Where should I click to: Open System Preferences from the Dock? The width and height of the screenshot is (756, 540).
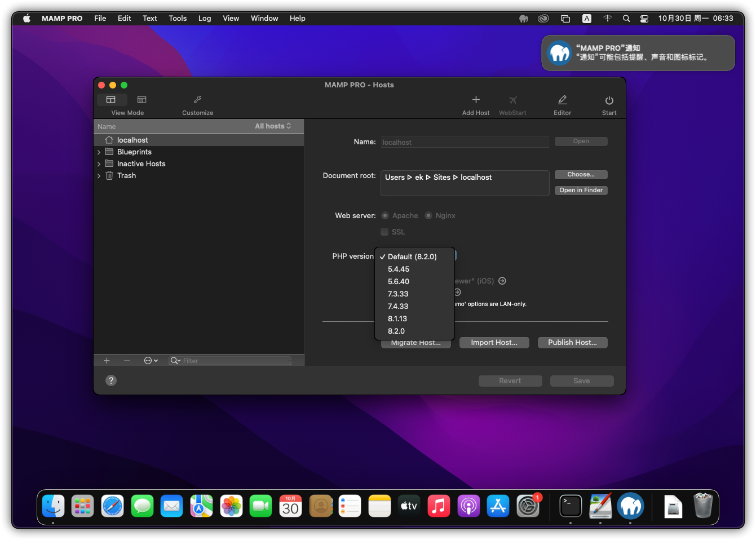(528, 506)
